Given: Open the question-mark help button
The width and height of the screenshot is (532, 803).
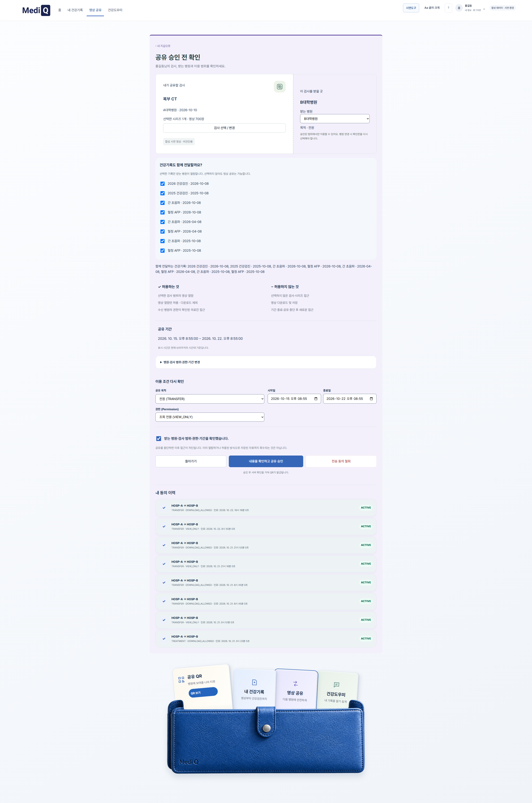Looking at the screenshot, I should click(448, 8).
